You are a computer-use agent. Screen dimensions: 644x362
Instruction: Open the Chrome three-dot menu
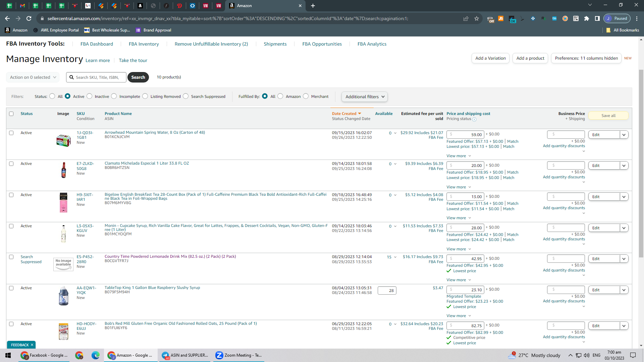tap(637, 18)
